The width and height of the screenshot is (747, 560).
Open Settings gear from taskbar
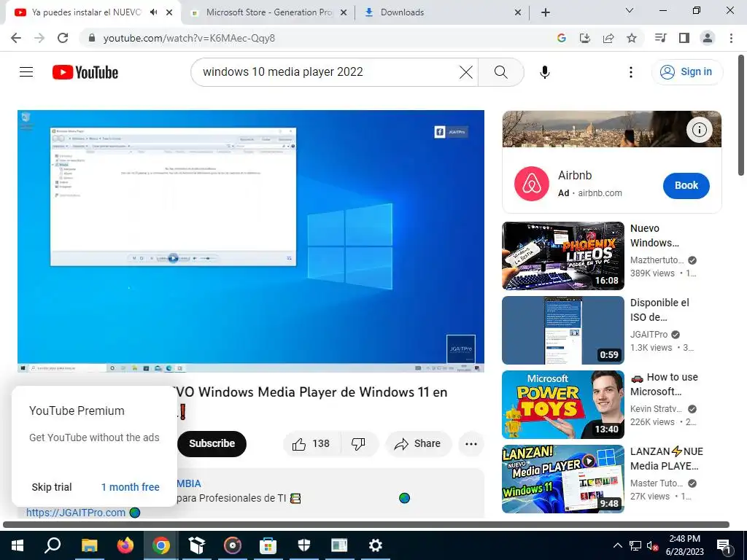[x=376, y=545]
